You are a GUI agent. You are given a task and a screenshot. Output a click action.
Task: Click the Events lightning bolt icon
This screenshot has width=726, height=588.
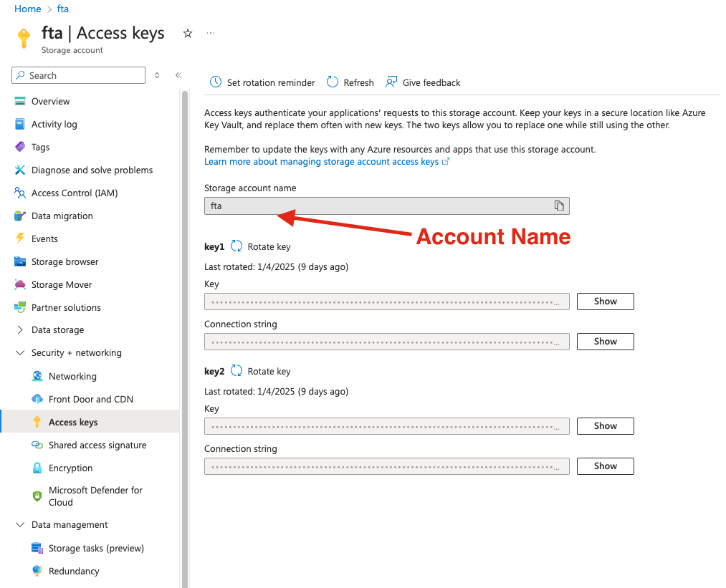click(20, 238)
